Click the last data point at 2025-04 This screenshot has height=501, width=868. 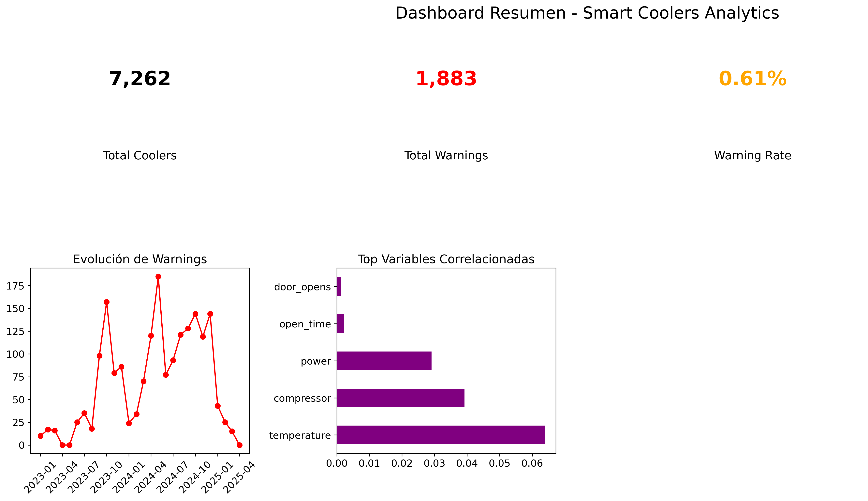[240, 445]
